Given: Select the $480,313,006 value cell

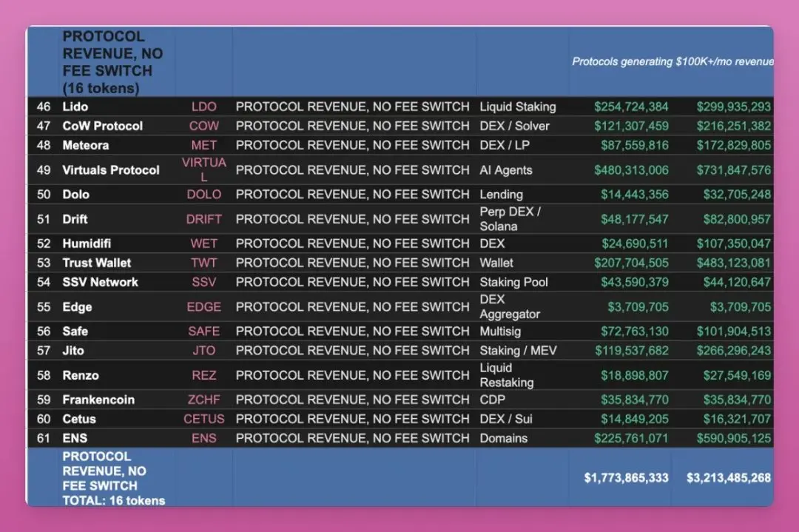Looking at the screenshot, I should pos(631,170).
